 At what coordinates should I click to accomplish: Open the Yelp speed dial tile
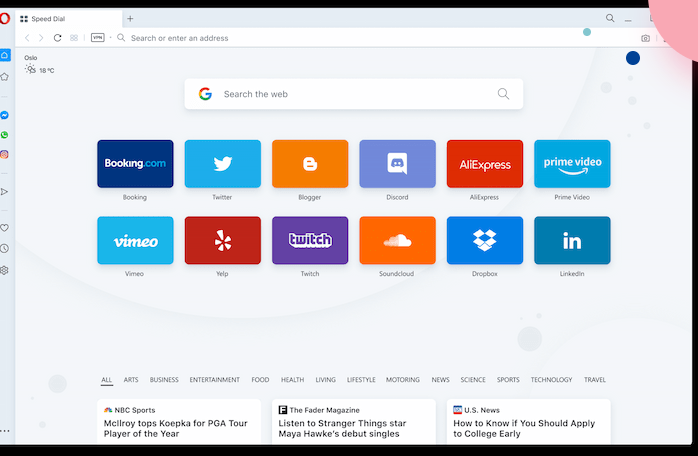click(223, 240)
